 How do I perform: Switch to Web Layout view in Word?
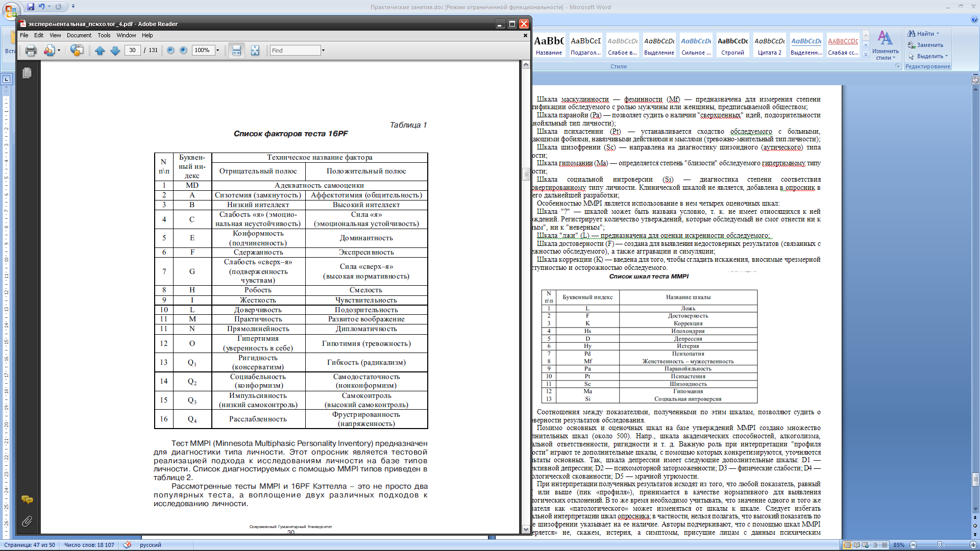coord(866,545)
